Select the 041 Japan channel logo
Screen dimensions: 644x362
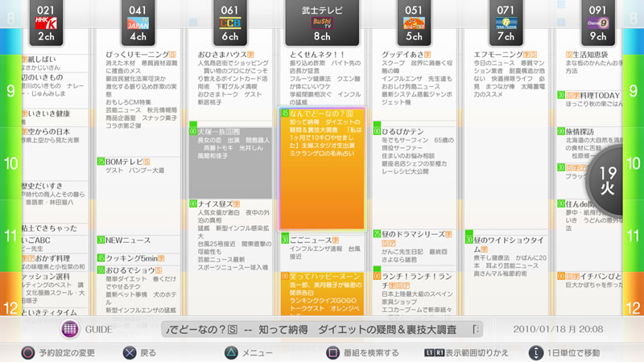138,22
